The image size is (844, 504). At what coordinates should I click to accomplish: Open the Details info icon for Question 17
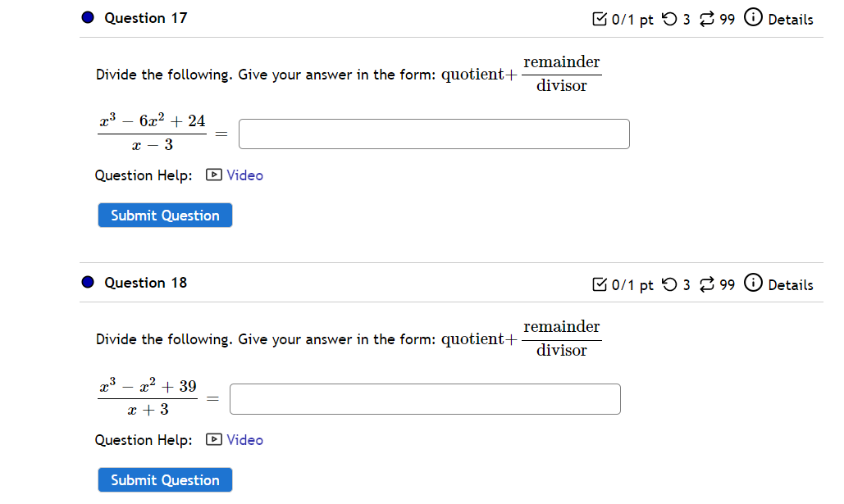(x=753, y=18)
